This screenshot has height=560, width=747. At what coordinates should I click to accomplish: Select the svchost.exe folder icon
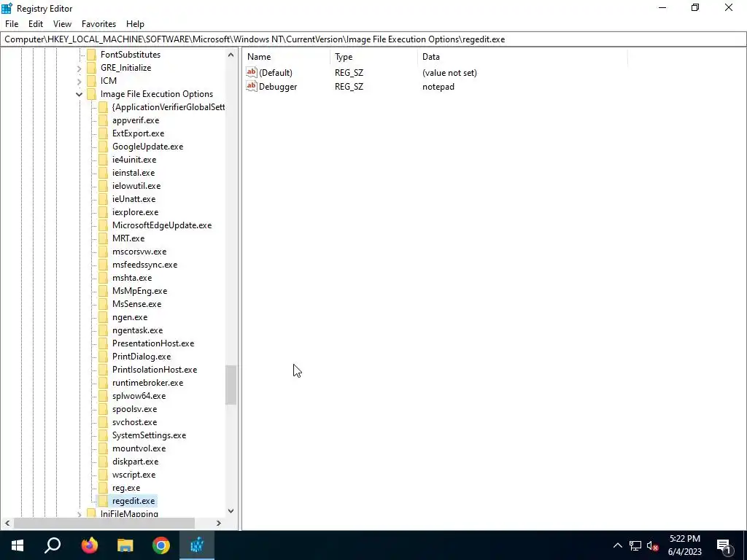tap(103, 422)
